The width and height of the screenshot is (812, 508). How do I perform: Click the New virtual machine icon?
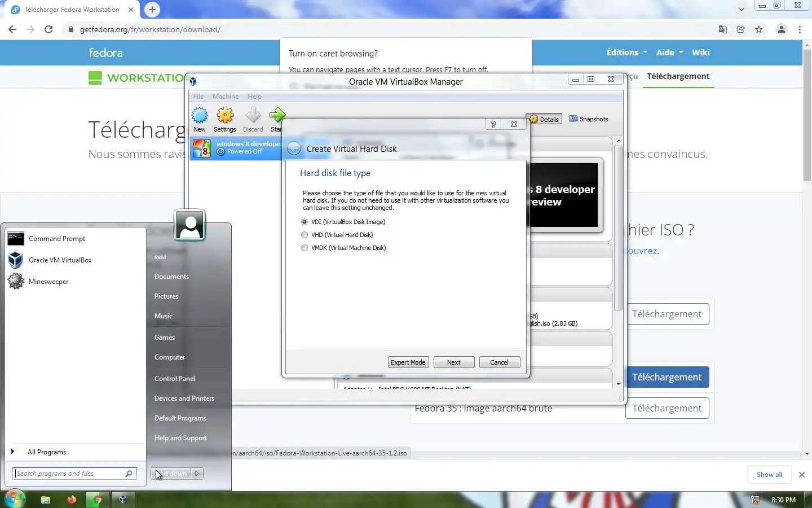(x=200, y=120)
